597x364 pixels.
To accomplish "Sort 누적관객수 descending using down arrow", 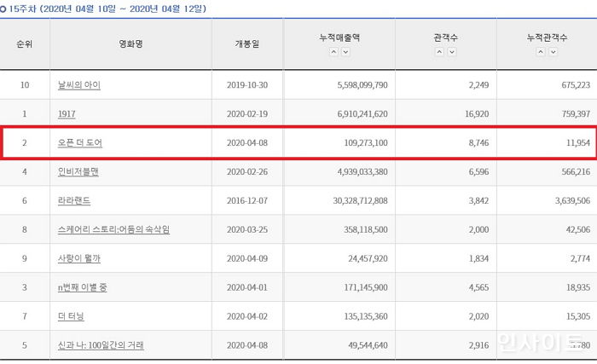I will tap(552, 52).
